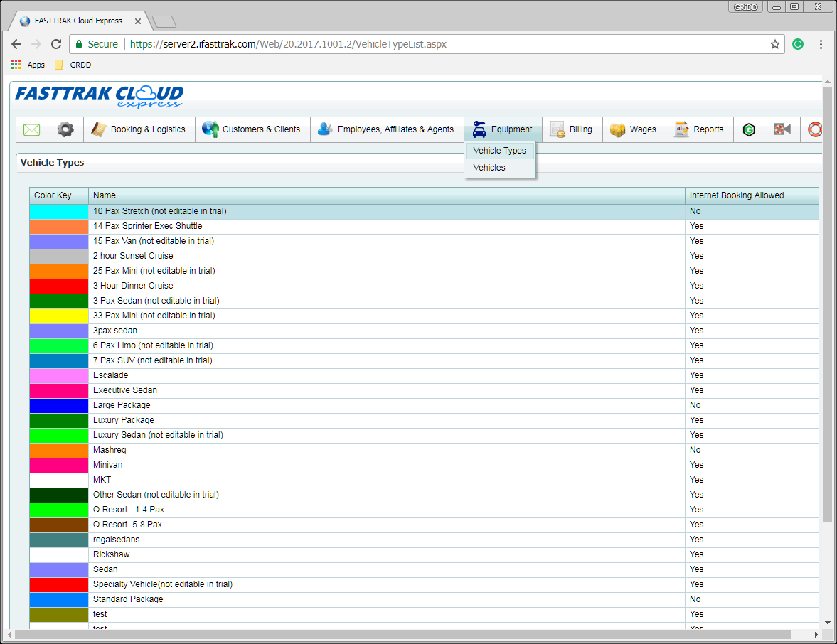Select Vehicle Types from Equipment dropdown
The image size is (837, 644).
point(500,151)
